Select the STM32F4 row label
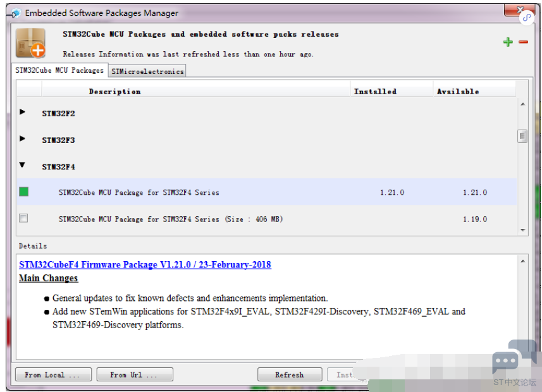542x392 pixels. click(x=58, y=167)
